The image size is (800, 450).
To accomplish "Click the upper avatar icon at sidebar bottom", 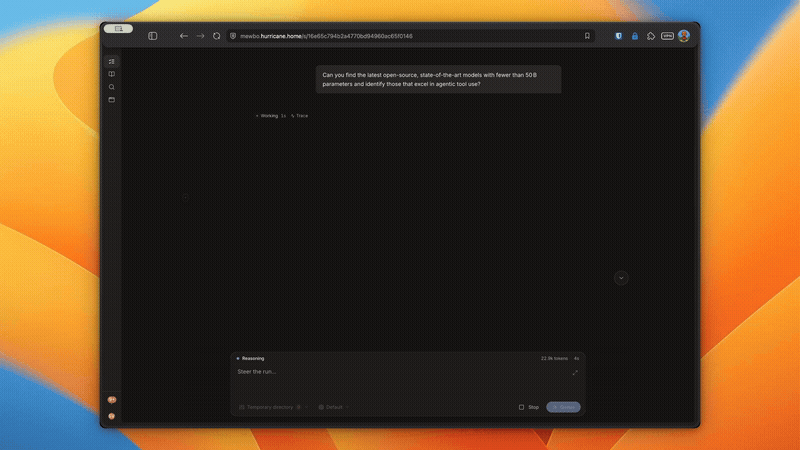I will 112,400.
